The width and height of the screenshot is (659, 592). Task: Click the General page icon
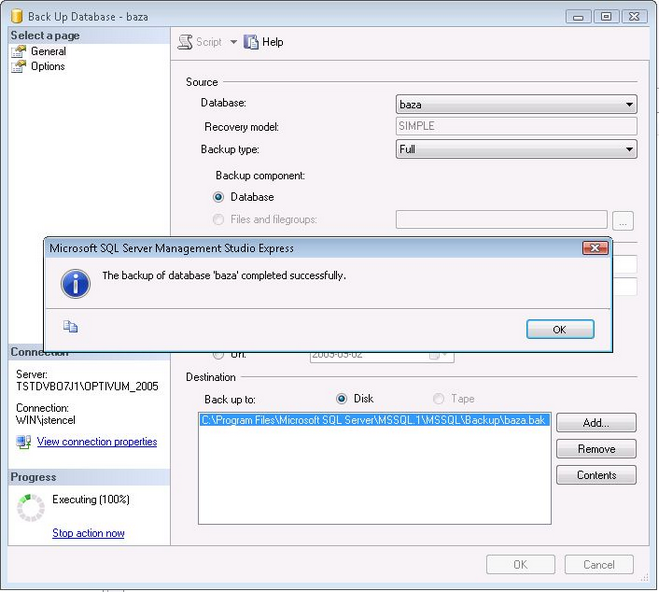[x=19, y=51]
